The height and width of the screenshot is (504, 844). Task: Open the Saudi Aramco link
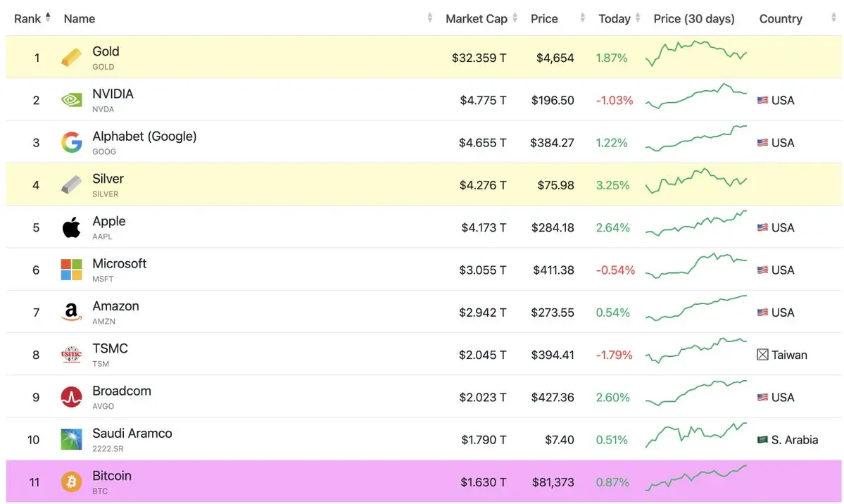coord(132,434)
